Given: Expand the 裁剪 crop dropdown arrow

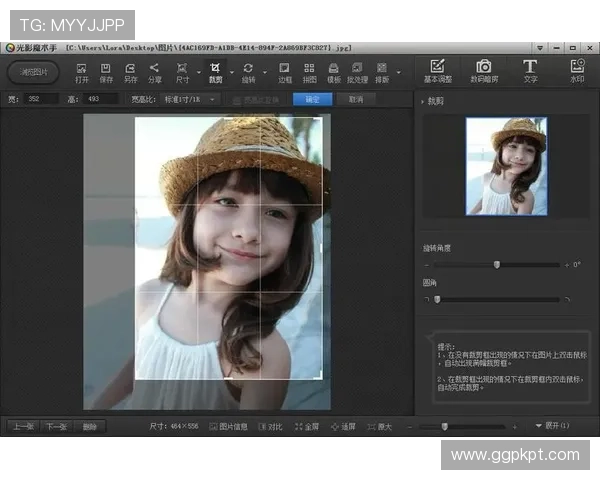Looking at the screenshot, I should 232,72.
